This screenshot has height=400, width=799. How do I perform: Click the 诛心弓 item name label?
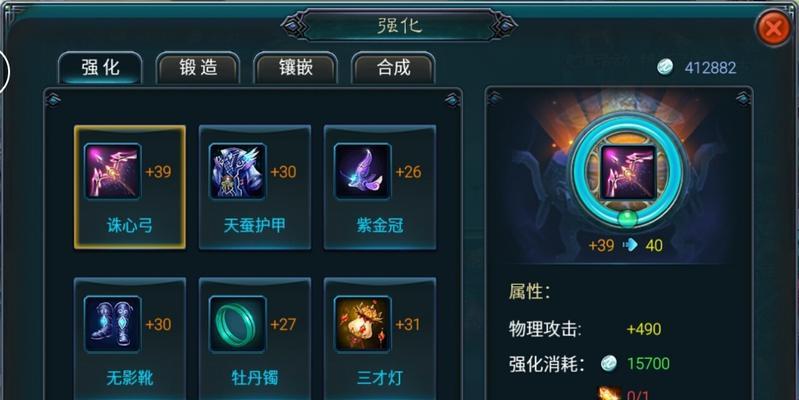[x=129, y=225]
